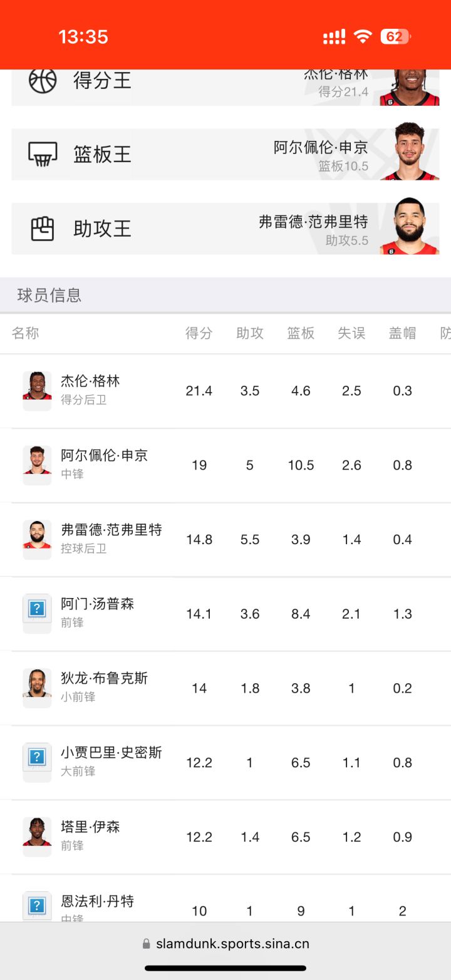Tap placeholder avatar for 小贾巴里·史密斯
The image size is (451, 980).
[37, 758]
